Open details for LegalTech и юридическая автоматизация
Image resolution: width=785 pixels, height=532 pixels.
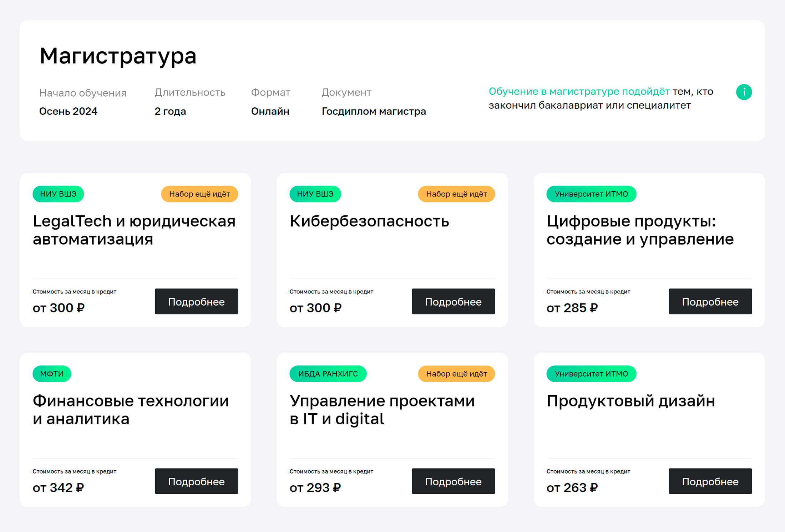pyautogui.click(x=196, y=301)
